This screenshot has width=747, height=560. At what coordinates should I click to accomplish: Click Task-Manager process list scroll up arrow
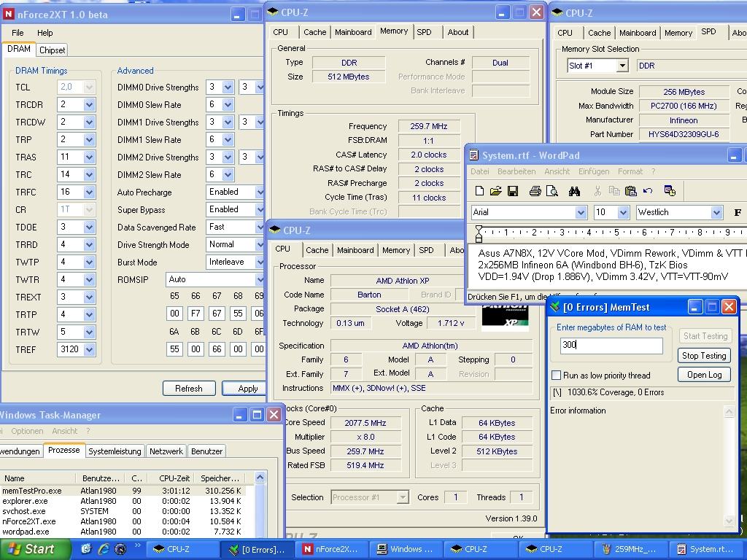(260, 477)
